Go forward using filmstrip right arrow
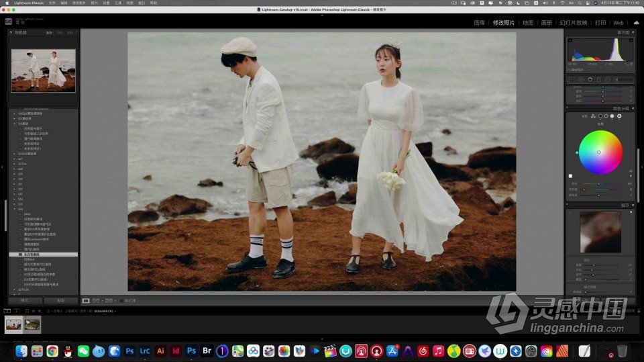Image resolution: width=644 pixels, height=362 pixels. (40, 311)
